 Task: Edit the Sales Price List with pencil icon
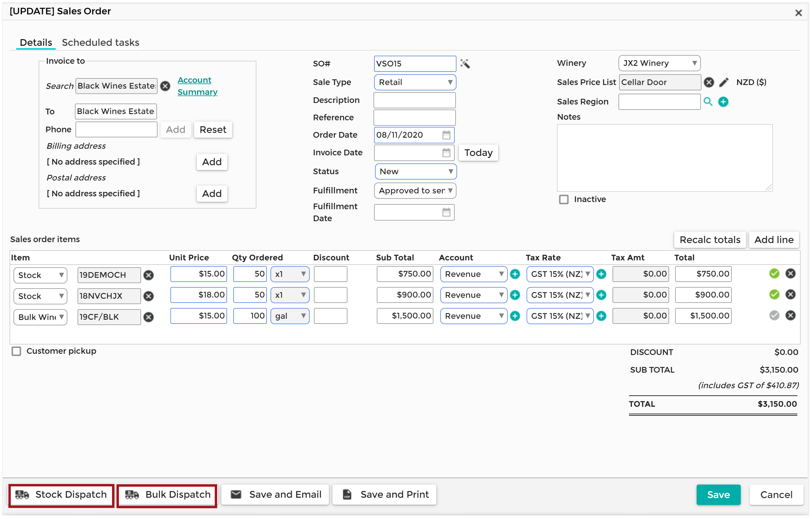coord(724,82)
